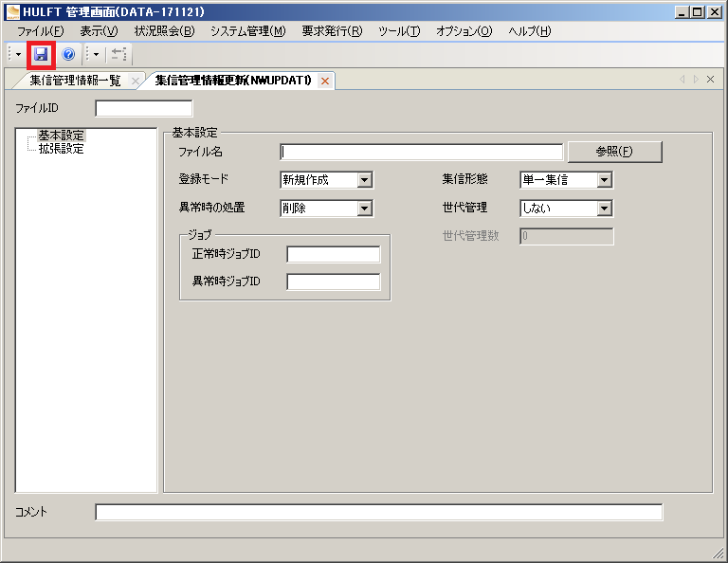
Task: Close the 集信管理情報更新(NWUPDAT1) tab
Action: pos(325,82)
